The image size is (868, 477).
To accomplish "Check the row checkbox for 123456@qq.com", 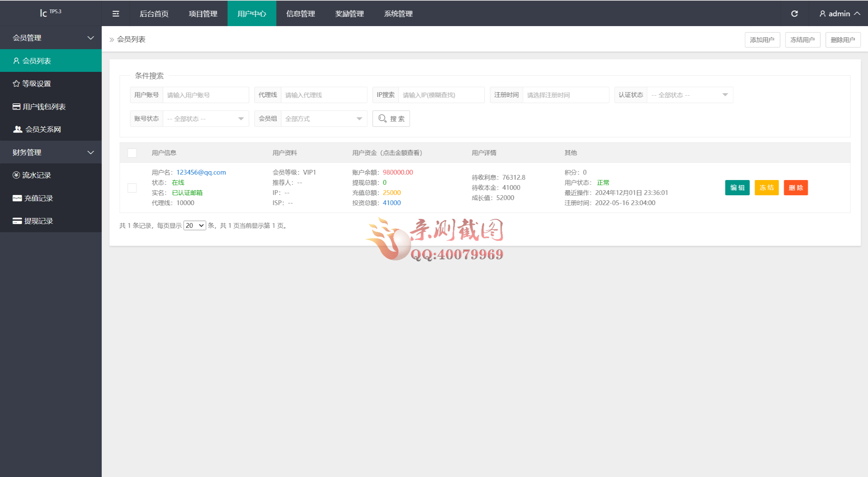I will (132, 188).
